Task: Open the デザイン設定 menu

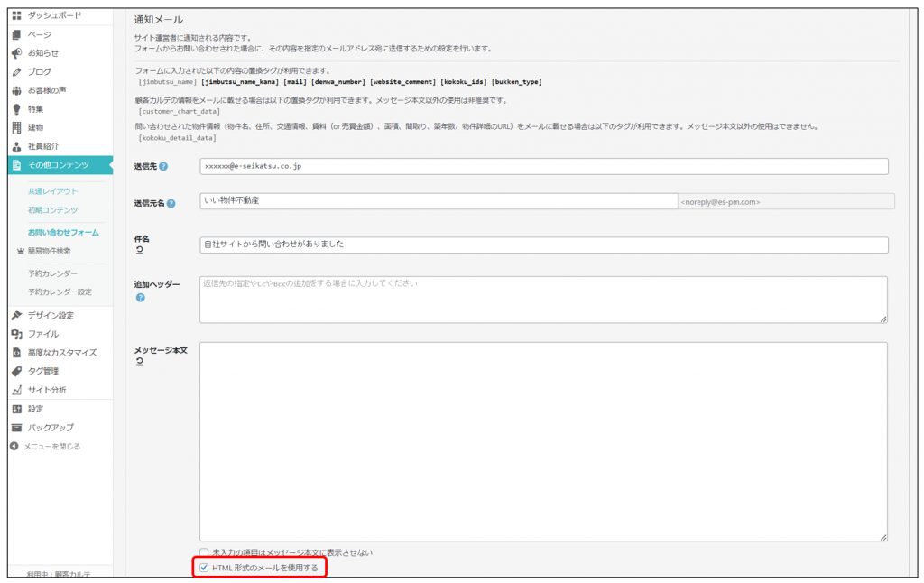Action: (51, 315)
